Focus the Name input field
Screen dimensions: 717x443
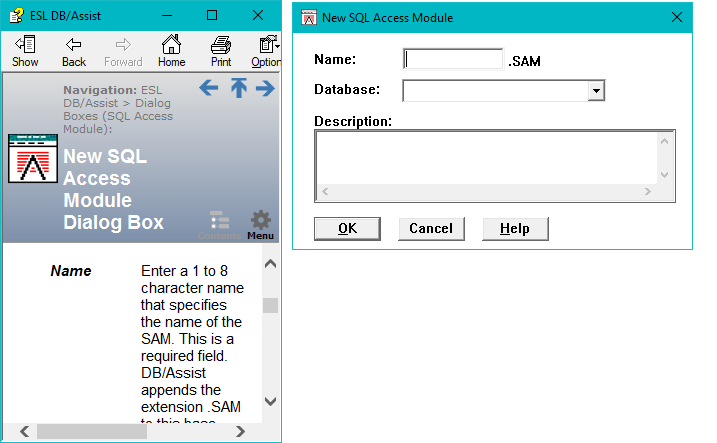pos(453,59)
